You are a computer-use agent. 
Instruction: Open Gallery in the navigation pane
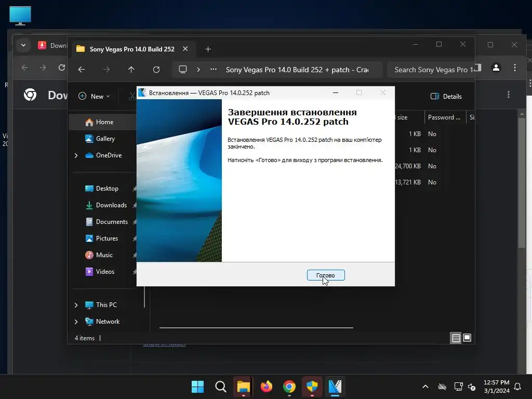point(105,138)
